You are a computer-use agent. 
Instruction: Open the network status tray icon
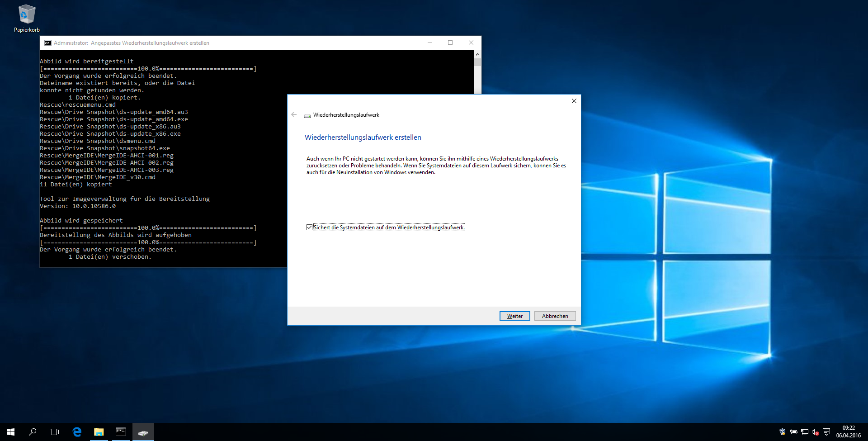[x=805, y=432]
